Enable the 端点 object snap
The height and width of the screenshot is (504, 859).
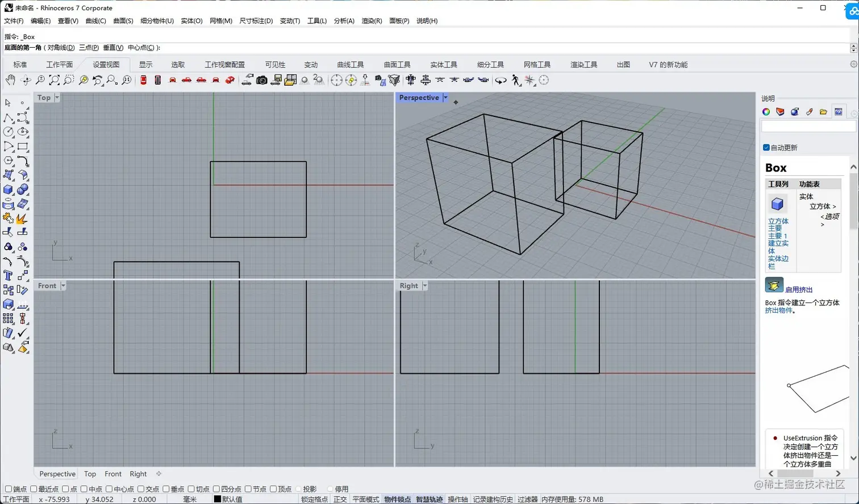(x=8, y=489)
